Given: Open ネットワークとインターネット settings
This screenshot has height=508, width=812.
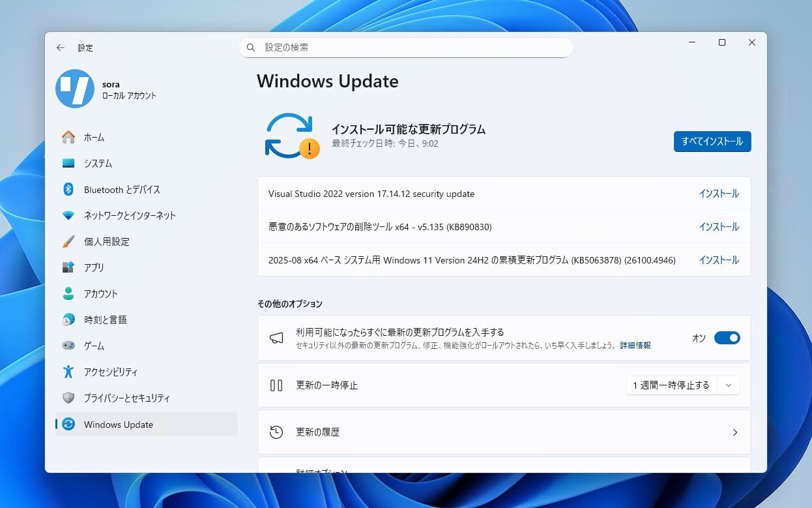Looking at the screenshot, I should click(x=147, y=215).
